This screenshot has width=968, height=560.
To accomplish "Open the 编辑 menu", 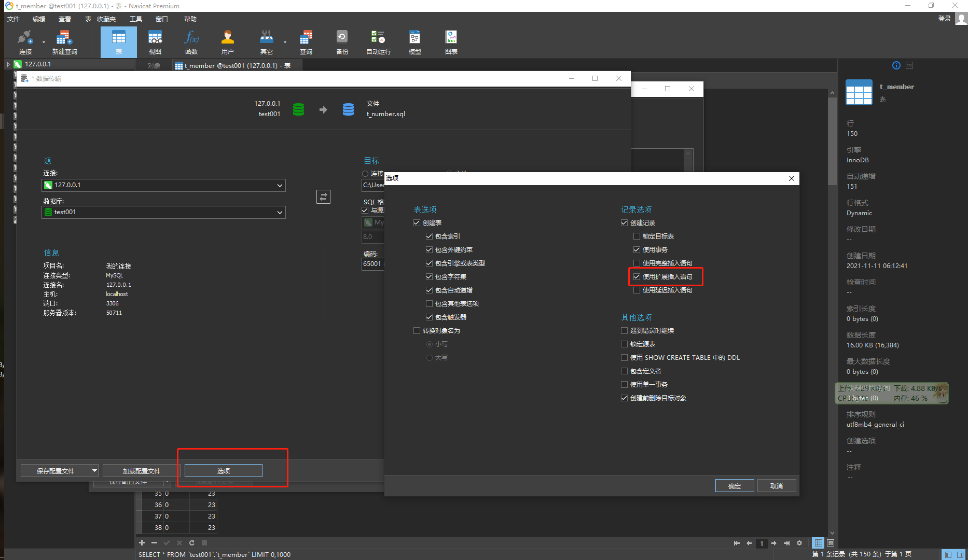I will 39,19.
